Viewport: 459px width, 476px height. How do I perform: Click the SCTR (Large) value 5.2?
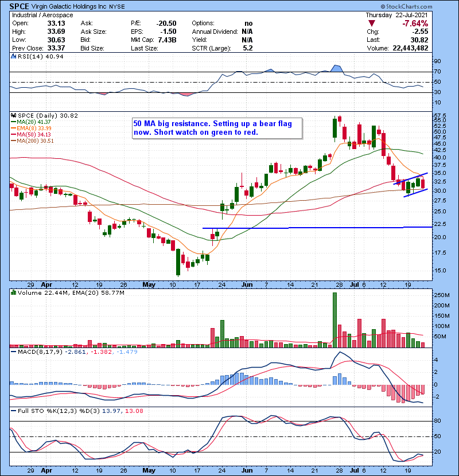[x=248, y=48]
